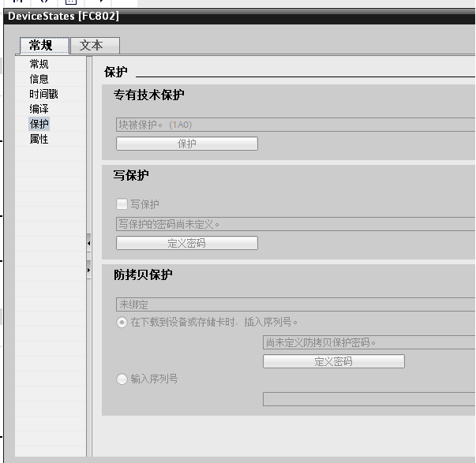Image resolution: width=476 pixels, height=463 pixels.
Task: Click the 块被保护 status field
Action: [x=294, y=125]
